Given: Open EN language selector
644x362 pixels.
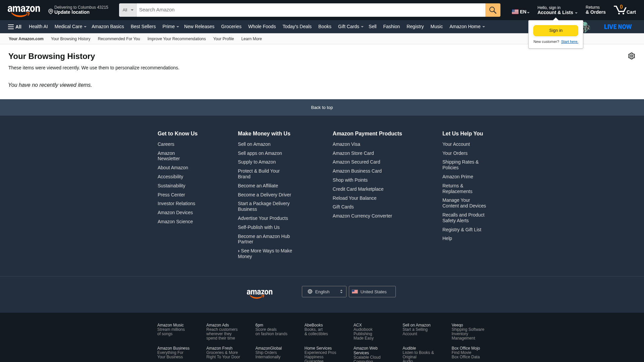Looking at the screenshot, I should [x=521, y=12].
